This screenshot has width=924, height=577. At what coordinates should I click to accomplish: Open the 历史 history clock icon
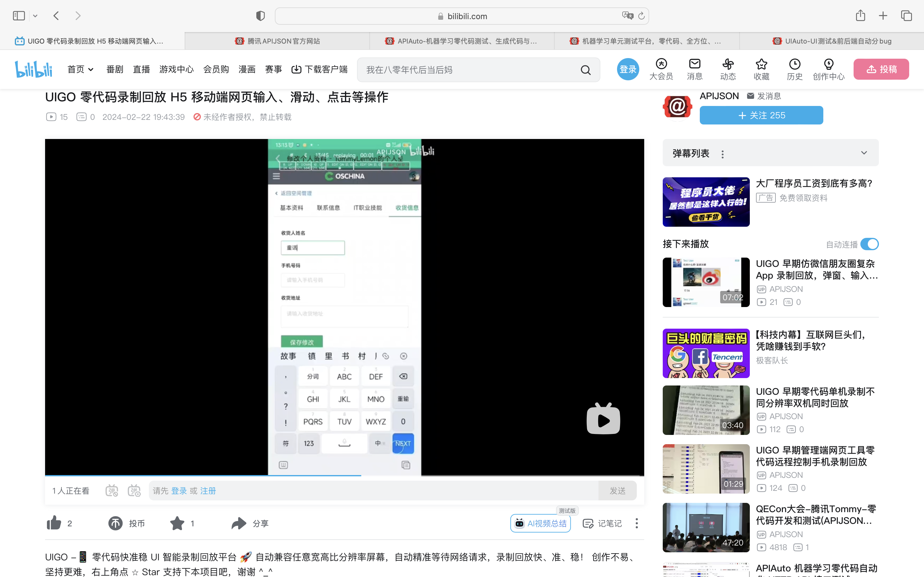(x=794, y=64)
